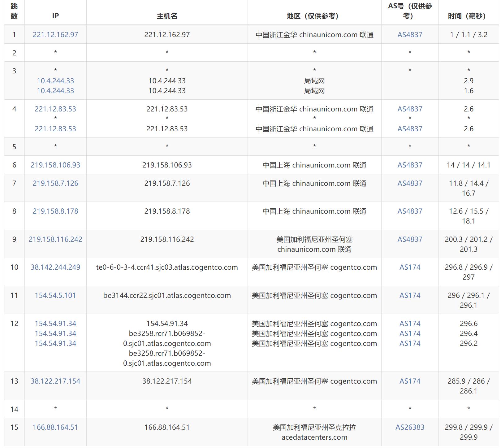The height and width of the screenshot is (448, 501).
Task: Open the 219.158.116.242 IP link
Action: (55, 239)
